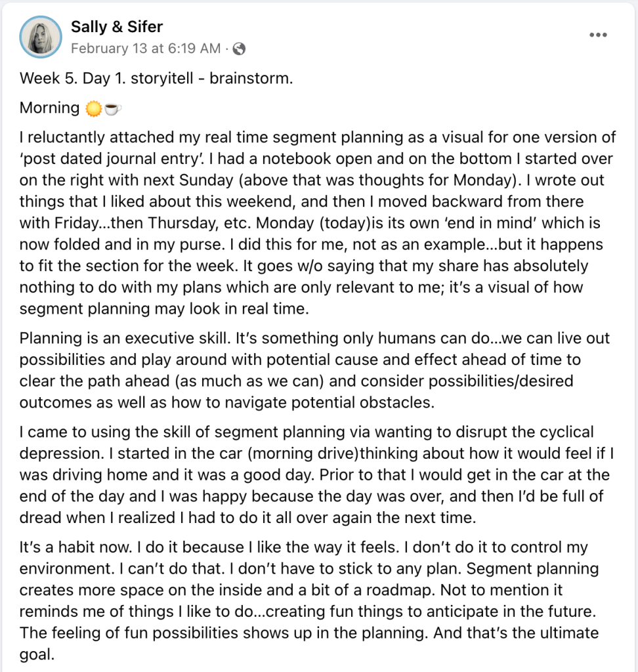Open the three-dot post options menu
The height and width of the screenshot is (672, 638).
[598, 35]
